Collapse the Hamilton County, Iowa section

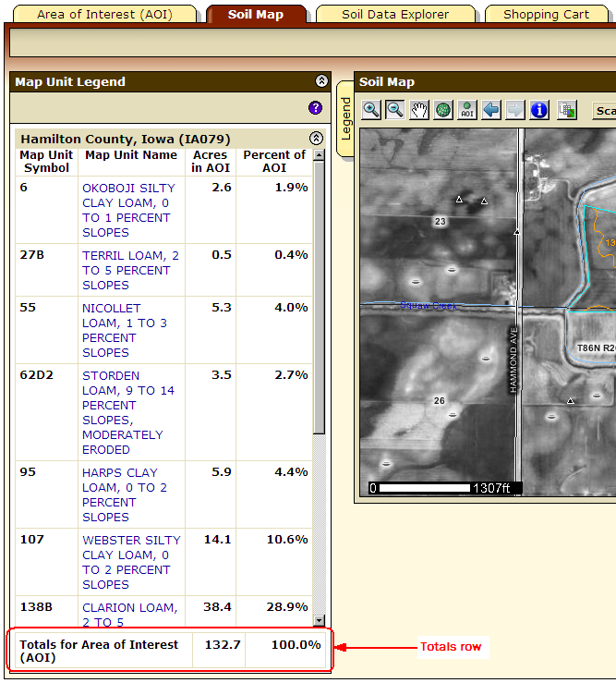click(316, 138)
